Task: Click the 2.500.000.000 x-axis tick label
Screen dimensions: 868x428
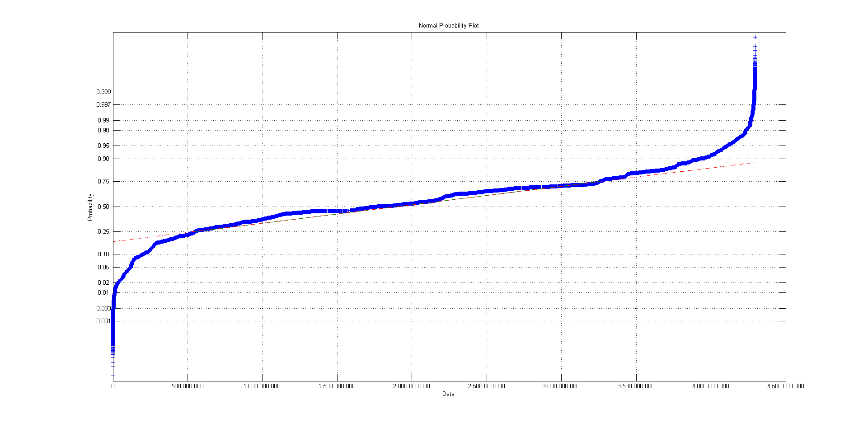Action: coord(487,386)
